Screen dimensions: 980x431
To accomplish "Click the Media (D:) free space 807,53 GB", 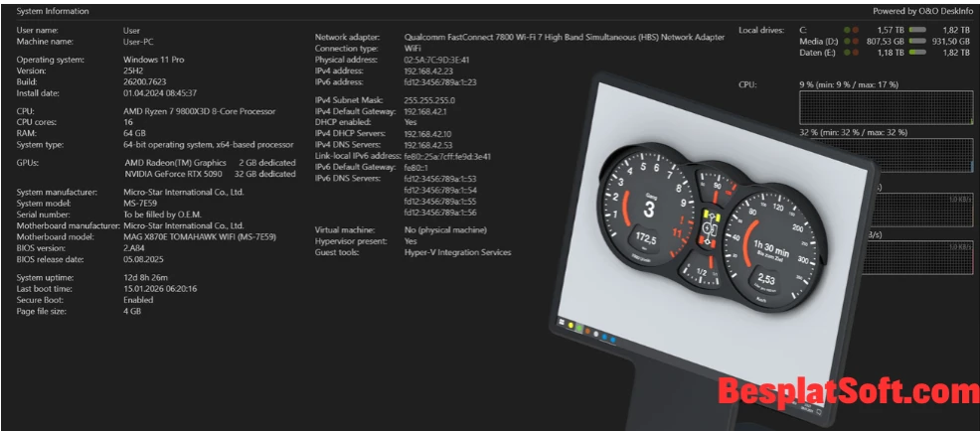I will pyautogui.click(x=886, y=42).
